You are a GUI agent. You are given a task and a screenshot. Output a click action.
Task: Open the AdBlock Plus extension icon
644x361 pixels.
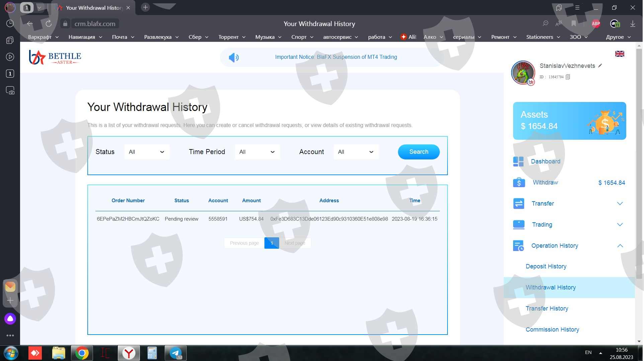click(596, 24)
